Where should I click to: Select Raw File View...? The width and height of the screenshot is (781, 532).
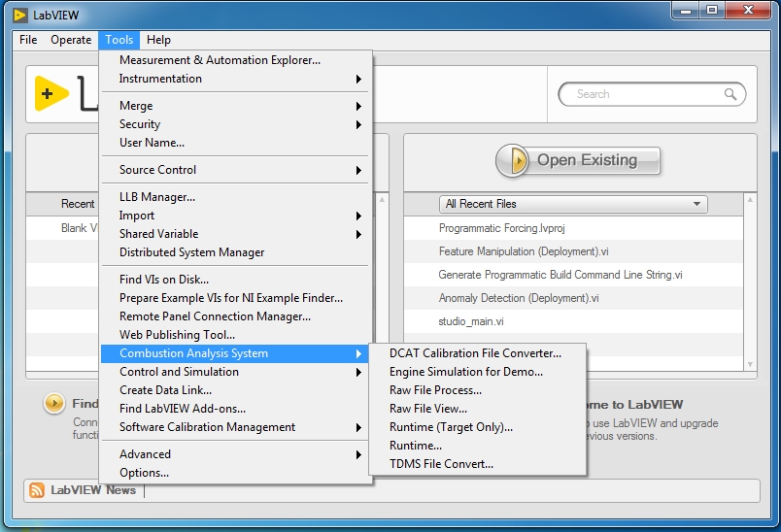[478, 409]
